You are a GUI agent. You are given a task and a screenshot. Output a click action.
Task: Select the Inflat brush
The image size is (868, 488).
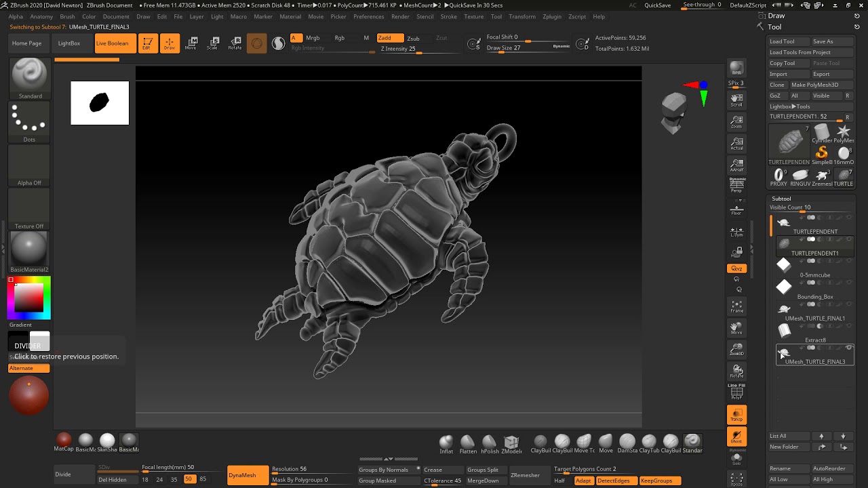click(x=446, y=443)
